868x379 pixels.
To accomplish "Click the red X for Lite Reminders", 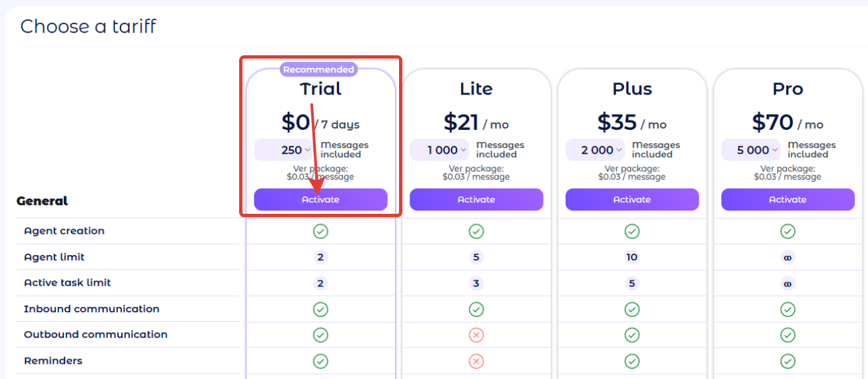I will coord(476,361).
